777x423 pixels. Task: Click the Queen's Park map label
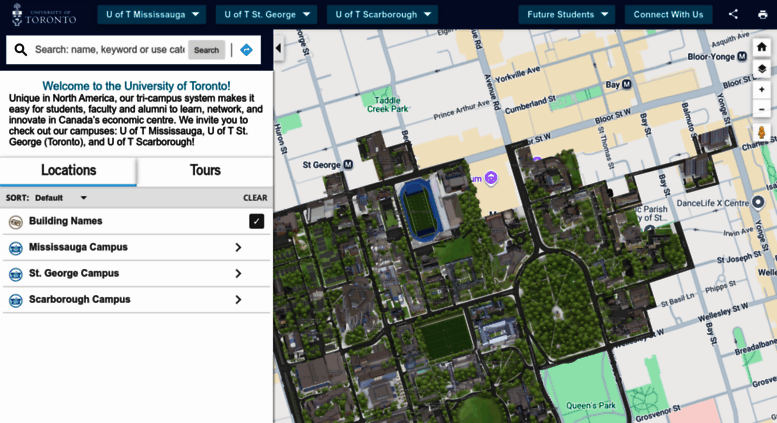pos(591,405)
